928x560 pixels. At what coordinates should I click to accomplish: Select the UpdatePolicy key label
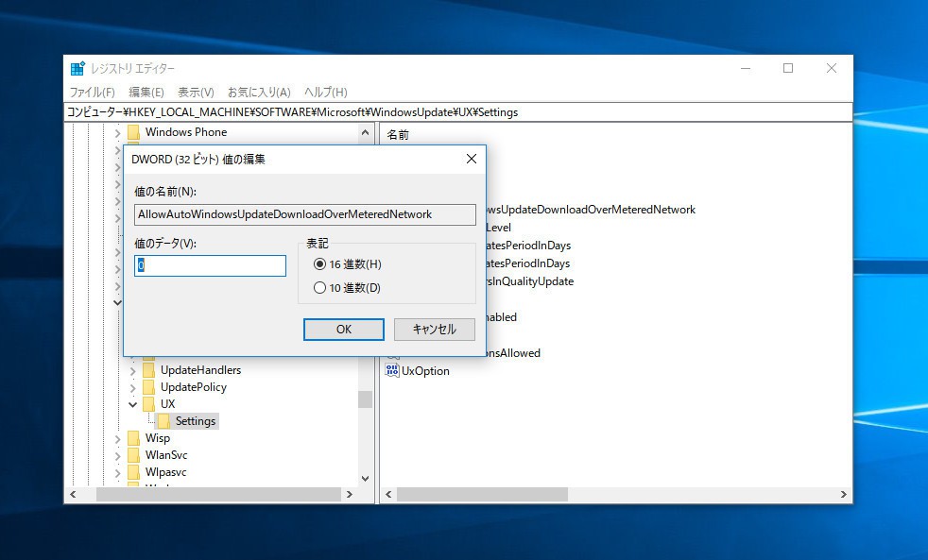pyautogui.click(x=194, y=387)
